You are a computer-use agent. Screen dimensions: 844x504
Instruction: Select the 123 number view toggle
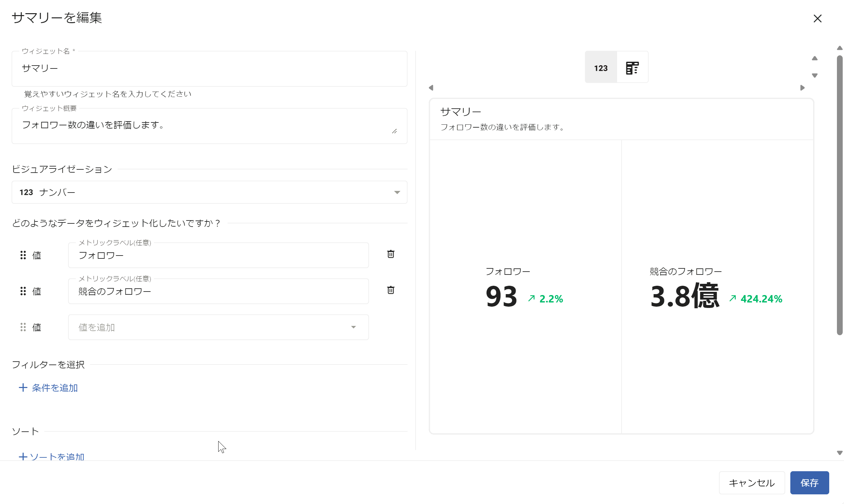(601, 67)
